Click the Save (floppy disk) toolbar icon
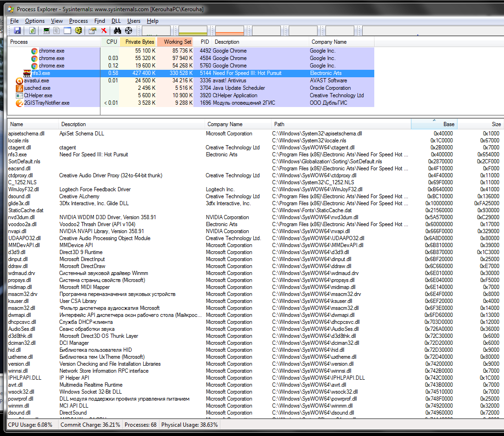This screenshot has width=504, height=436. (17, 31)
